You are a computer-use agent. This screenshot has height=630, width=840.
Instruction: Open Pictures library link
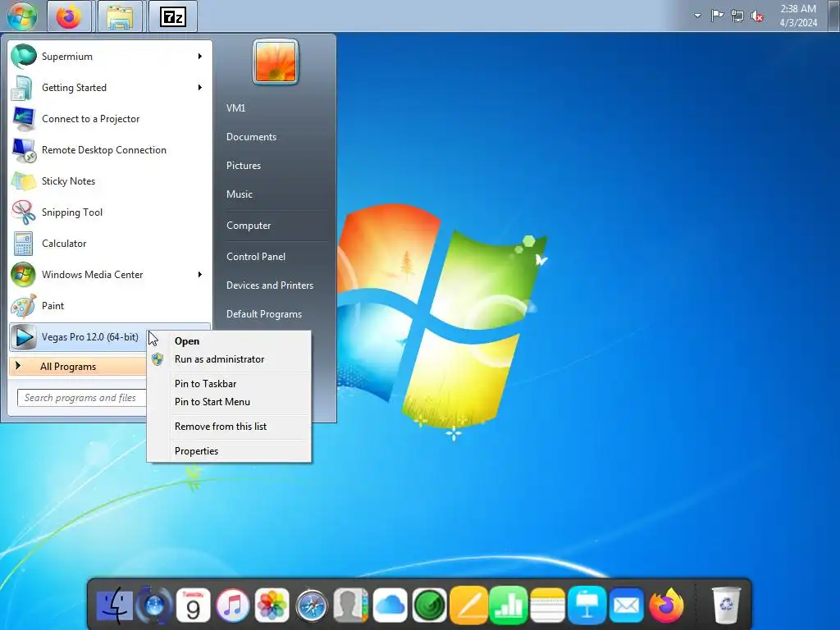point(243,166)
